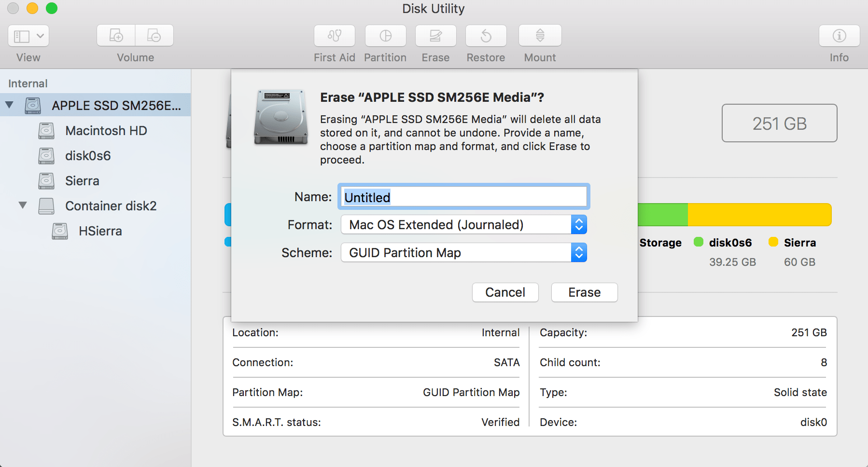Click the Location Internal value in info table
This screenshot has width=868, height=467.
[x=501, y=332]
